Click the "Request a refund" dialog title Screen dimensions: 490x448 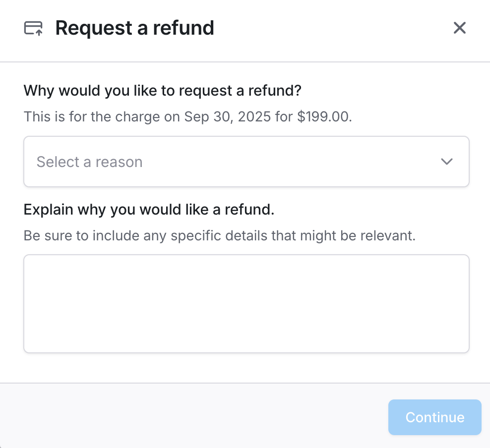(134, 28)
